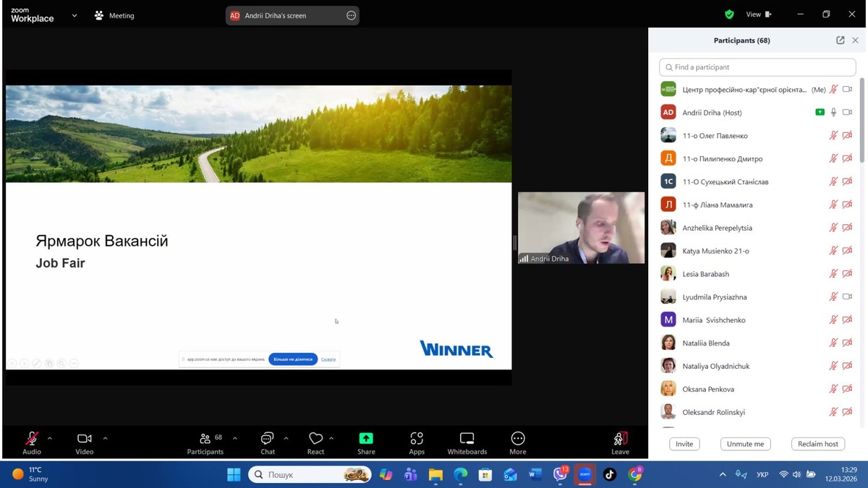Pop out the Participants panel
868x488 pixels.
[840, 40]
